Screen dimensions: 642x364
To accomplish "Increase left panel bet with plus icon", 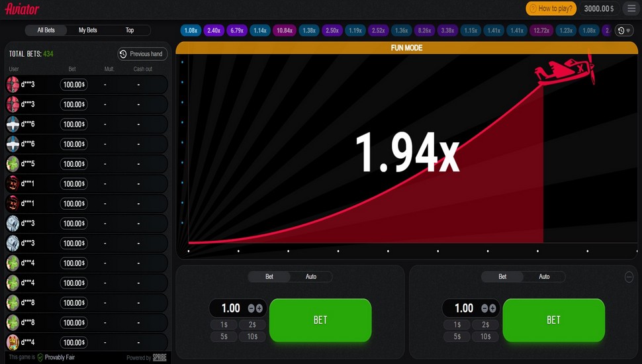I will (259, 308).
